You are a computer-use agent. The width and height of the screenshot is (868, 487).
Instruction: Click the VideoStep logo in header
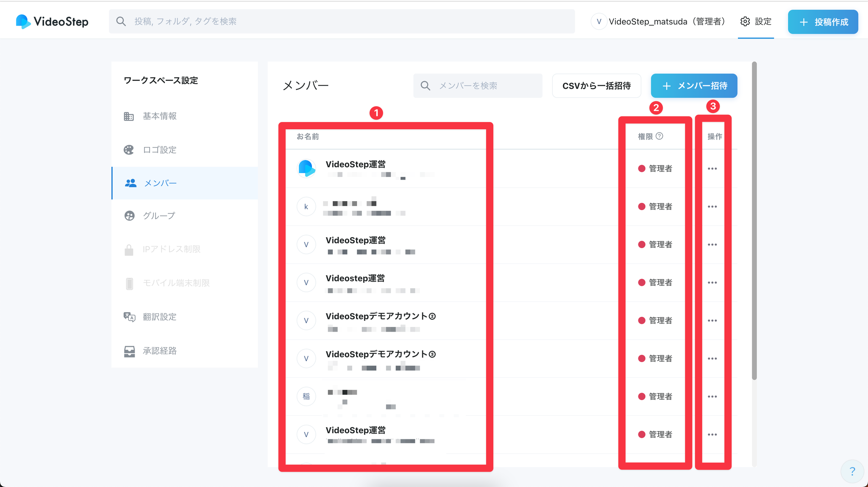coord(52,22)
